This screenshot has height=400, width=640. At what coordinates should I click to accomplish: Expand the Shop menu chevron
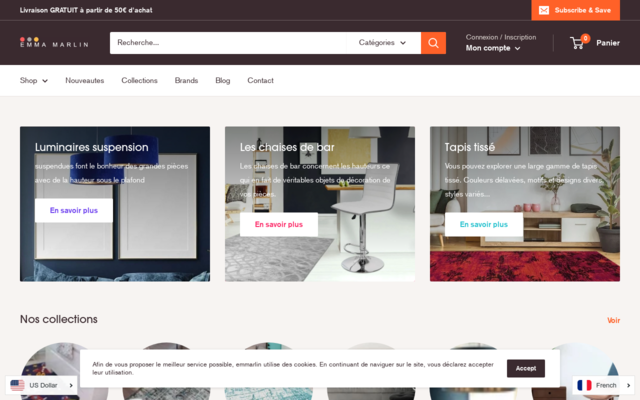45,81
